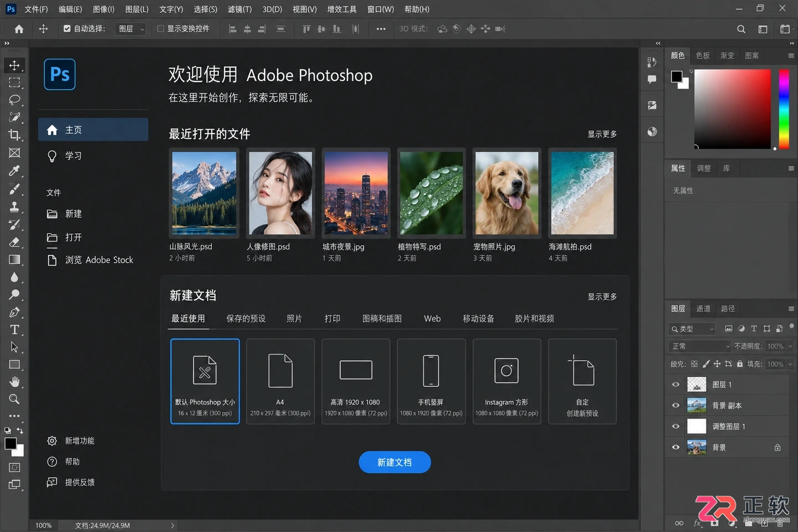Click the blue 新建文档 button

point(395,462)
